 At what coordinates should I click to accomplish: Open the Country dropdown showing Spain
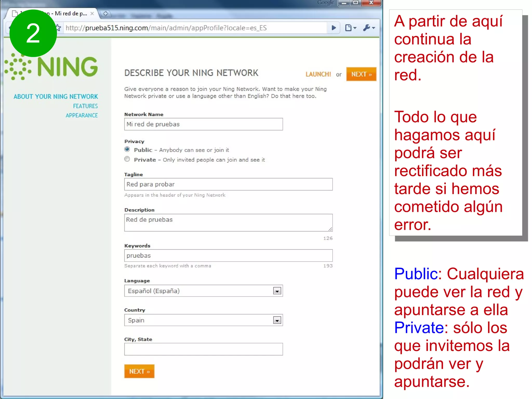pyautogui.click(x=277, y=320)
